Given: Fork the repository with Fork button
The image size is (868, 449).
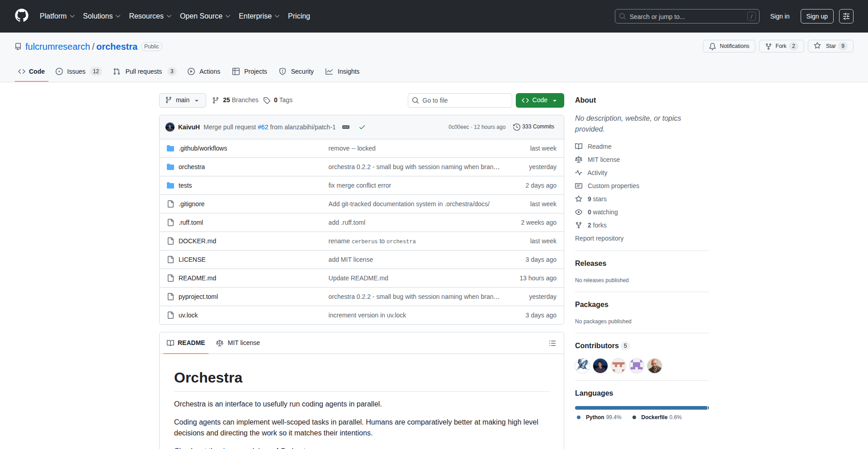Looking at the screenshot, I should 782,46.
